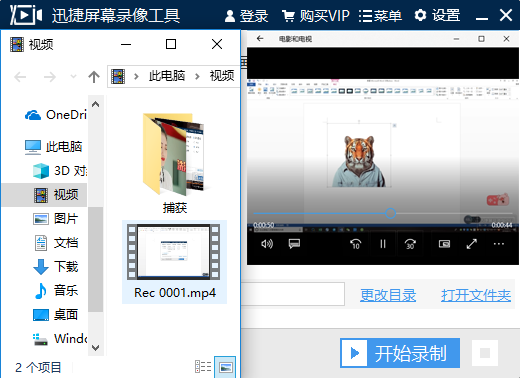The width and height of the screenshot is (520, 378).
Task: Click the 2 个项目 status text
Action: point(38,367)
